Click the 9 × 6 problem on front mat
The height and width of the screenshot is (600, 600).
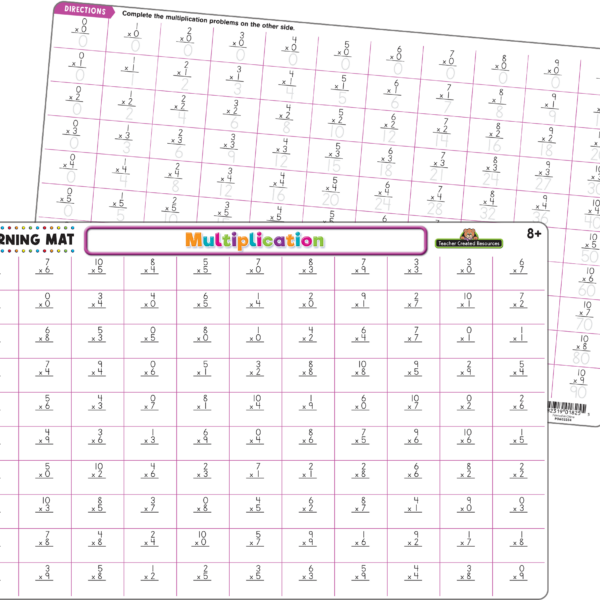click(x=413, y=437)
